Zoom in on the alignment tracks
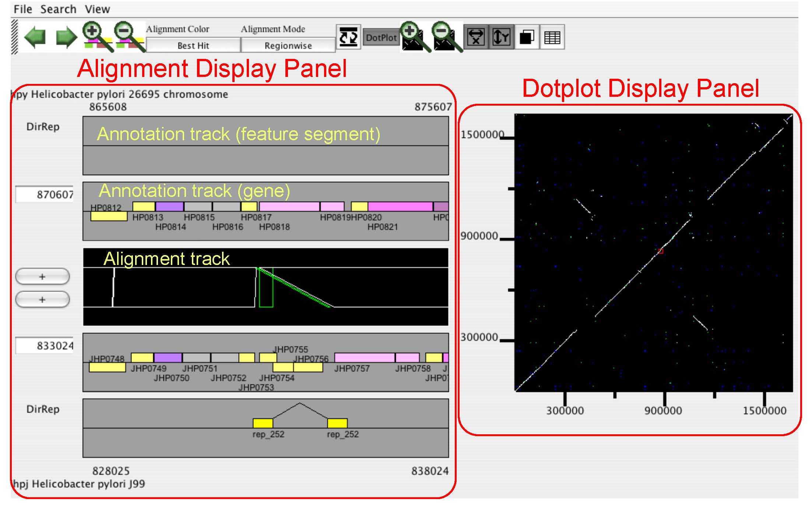The width and height of the screenshot is (812, 509). click(x=92, y=32)
